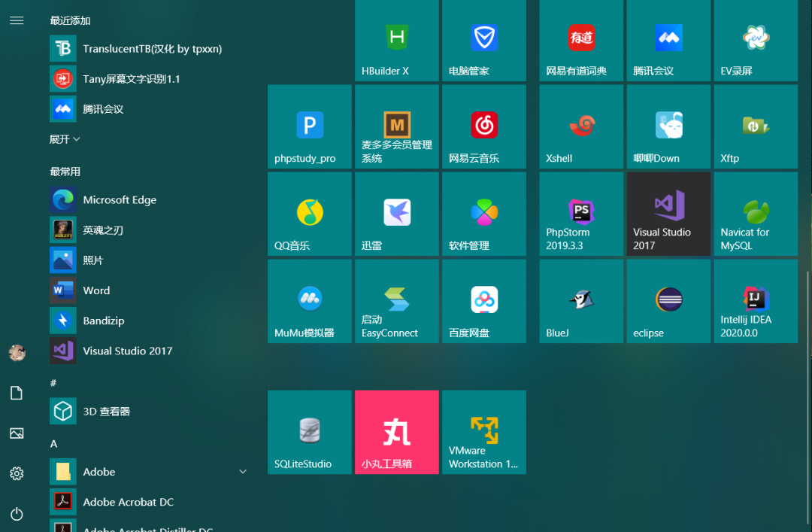Open Bandizip in the app list
Image resolution: width=812 pixels, height=532 pixels.
point(150,321)
